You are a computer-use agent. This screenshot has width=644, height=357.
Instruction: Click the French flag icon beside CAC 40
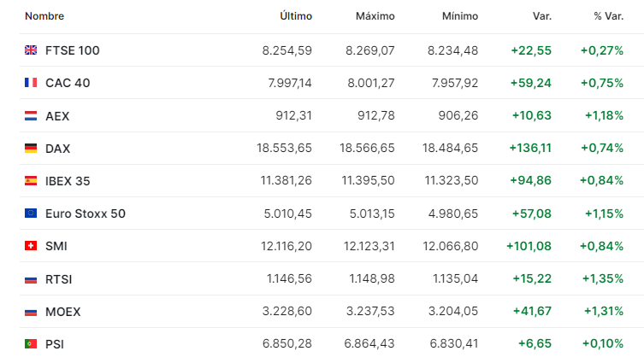click(x=31, y=83)
